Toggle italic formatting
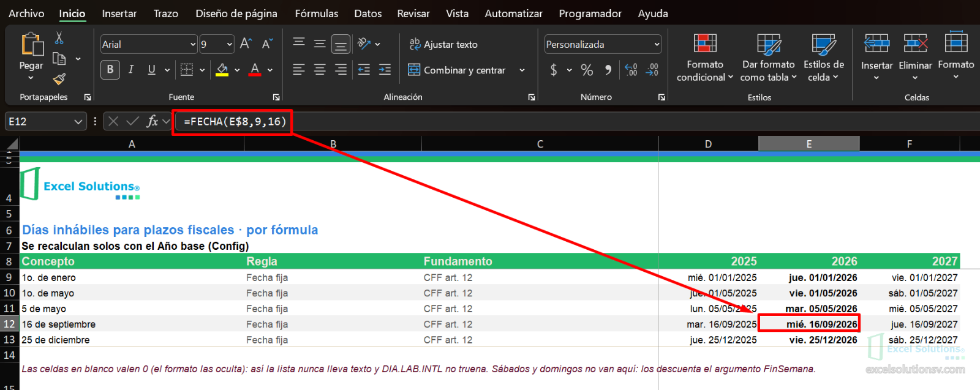This screenshot has height=390, width=980. click(131, 70)
